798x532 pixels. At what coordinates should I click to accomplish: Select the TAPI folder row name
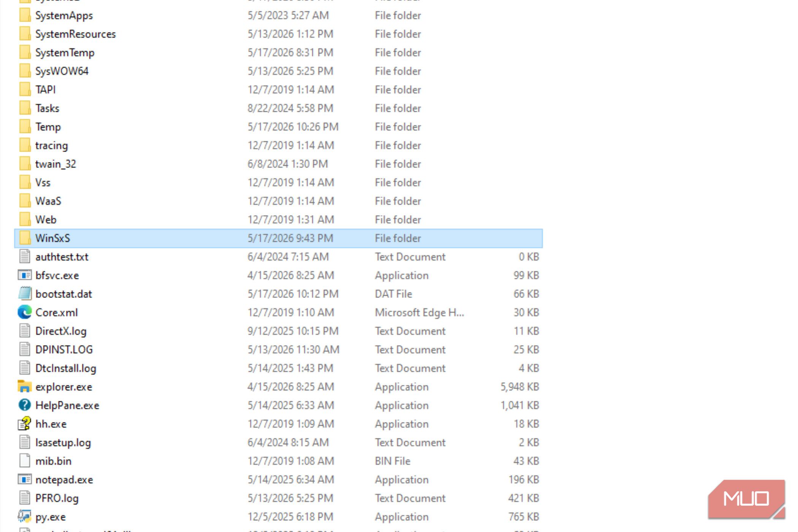coord(46,90)
